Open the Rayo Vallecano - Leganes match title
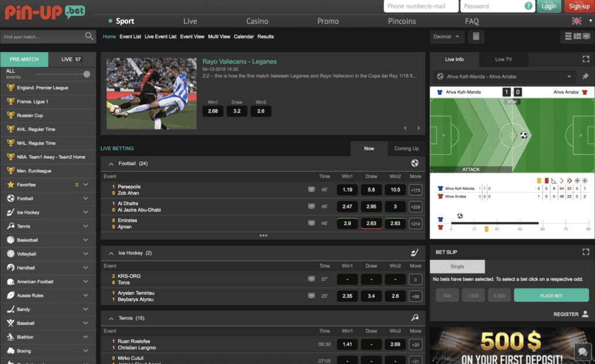The image size is (595, 364). coord(239,62)
